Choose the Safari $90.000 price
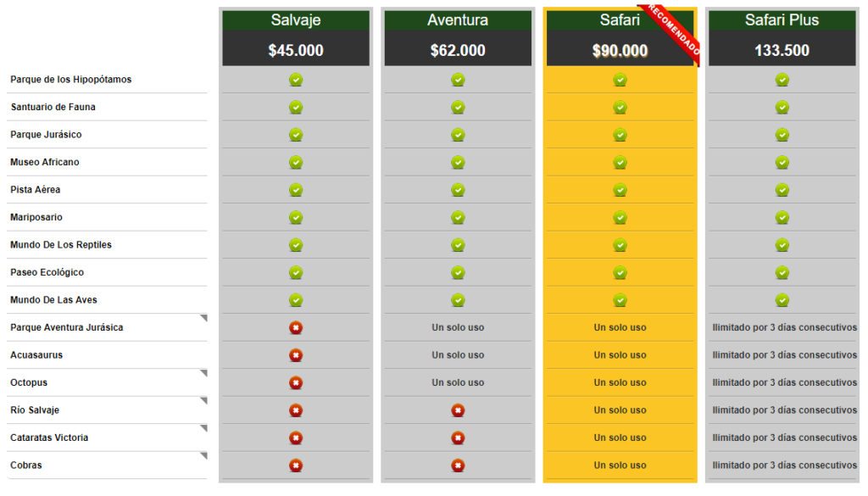 620,50
